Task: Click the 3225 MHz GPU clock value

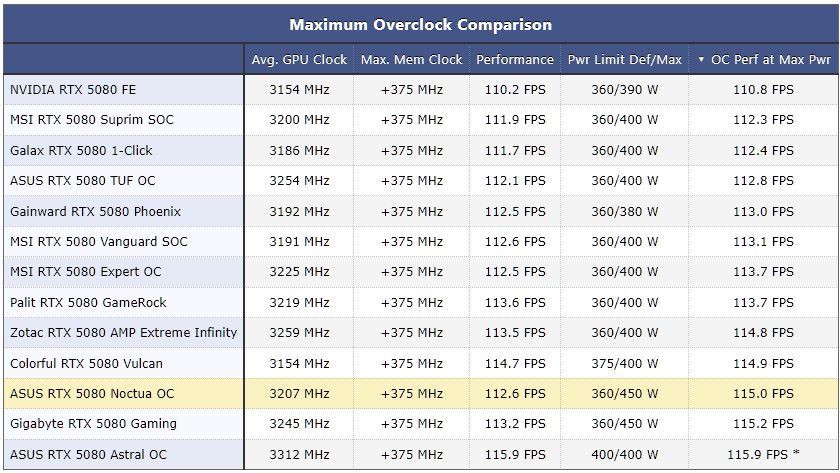Action: point(299,272)
